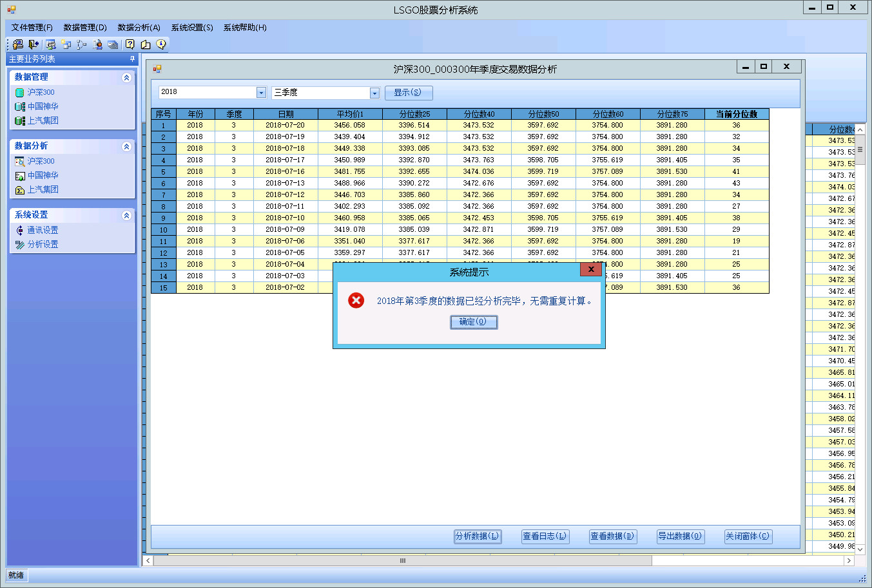This screenshot has width=872, height=588.
Task: Open 分析设置 in 系统设置
Action: [43, 244]
